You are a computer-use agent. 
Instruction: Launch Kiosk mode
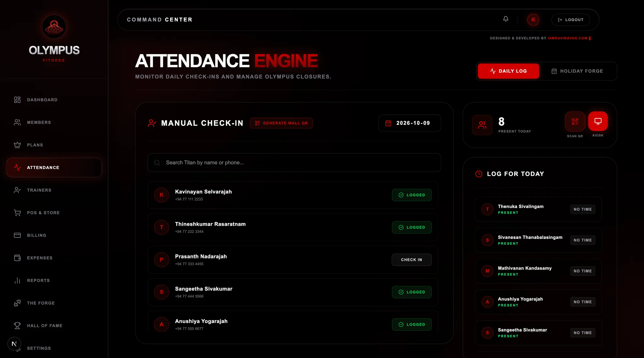pyautogui.click(x=598, y=121)
